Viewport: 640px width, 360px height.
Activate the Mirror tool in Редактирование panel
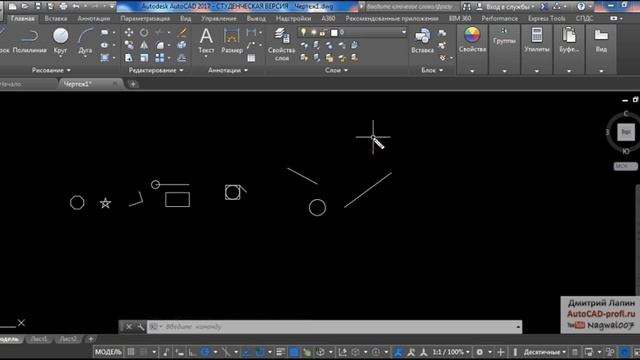(x=144, y=45)
